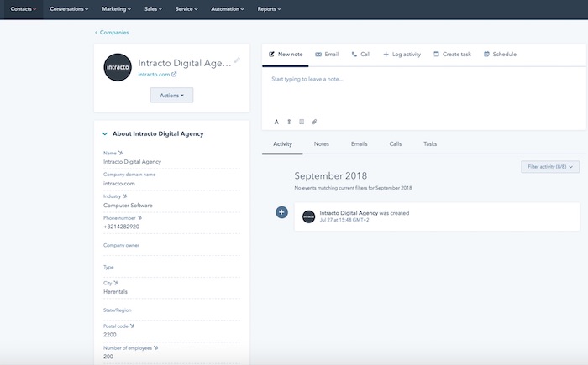Image resolution: width=588 pixels, height=365 pixels.
Task: Click the City value Herentals
Action: point(116,291)
